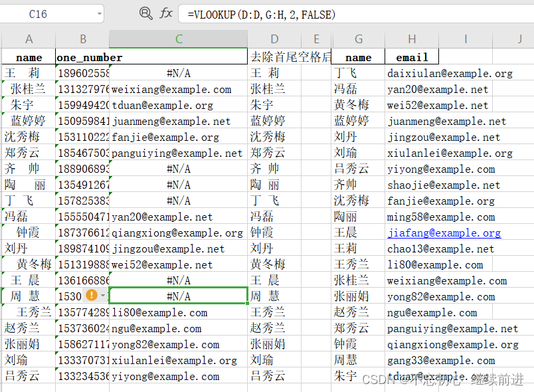Select column D header

coord(274,39)
